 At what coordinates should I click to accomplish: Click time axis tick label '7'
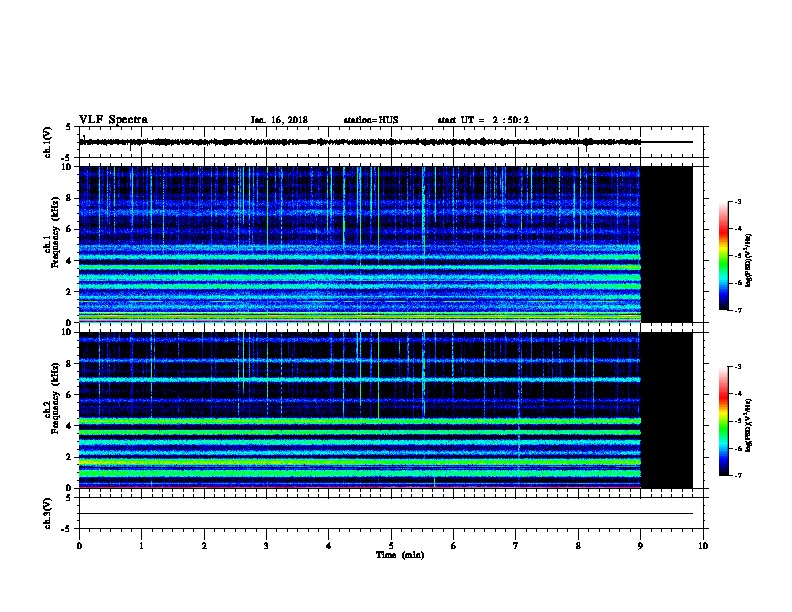pyautogui.click(x=516, y=545)
